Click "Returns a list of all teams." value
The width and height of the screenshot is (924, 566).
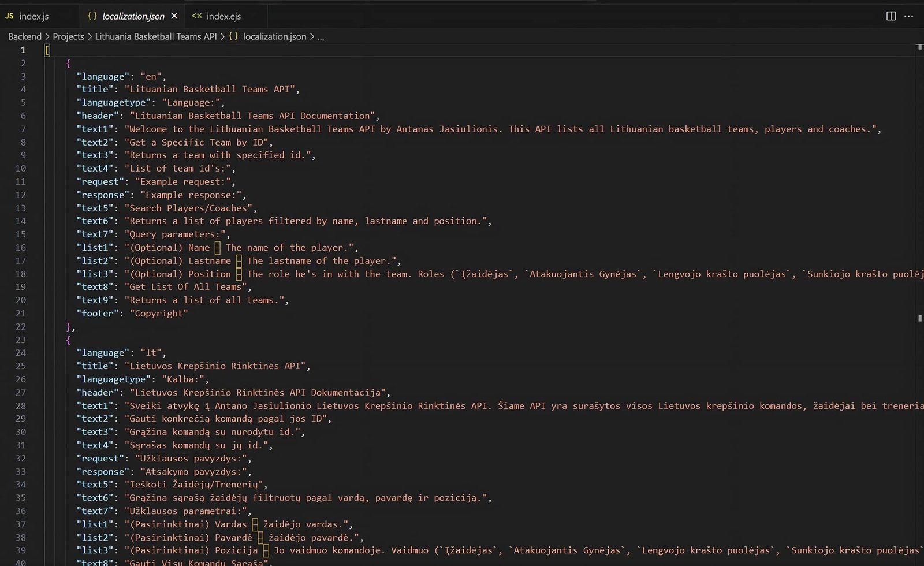click(x=204, y=300)
